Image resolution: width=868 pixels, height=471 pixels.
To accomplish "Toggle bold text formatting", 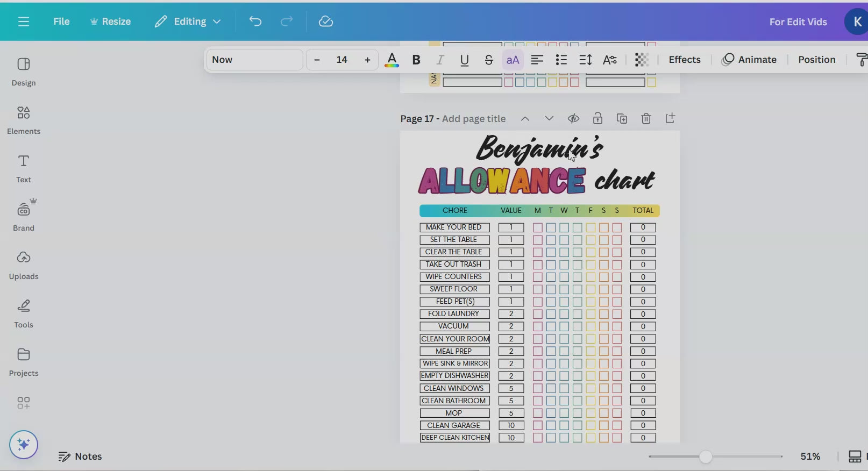I will coord(416,60).
